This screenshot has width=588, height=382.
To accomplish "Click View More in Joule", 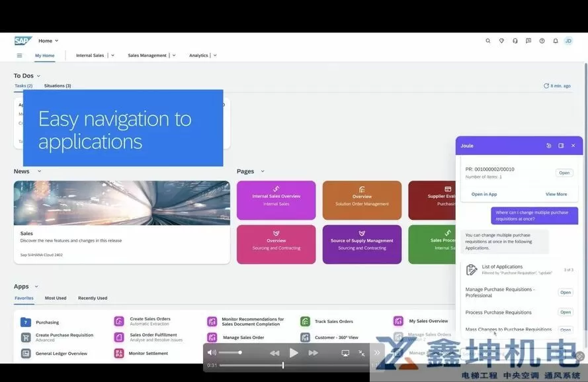I will 556,195.
